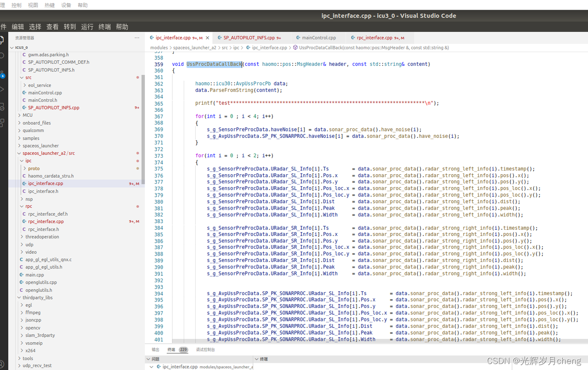Open the 转到 (Go) menu

pos(70,27)
